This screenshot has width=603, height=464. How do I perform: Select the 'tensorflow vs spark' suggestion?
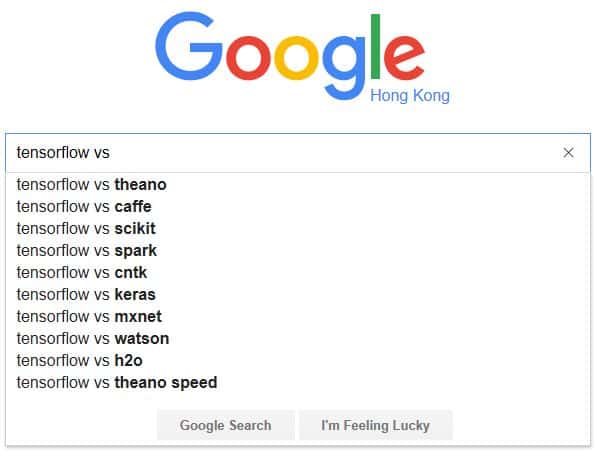click(x=87, y=251)
